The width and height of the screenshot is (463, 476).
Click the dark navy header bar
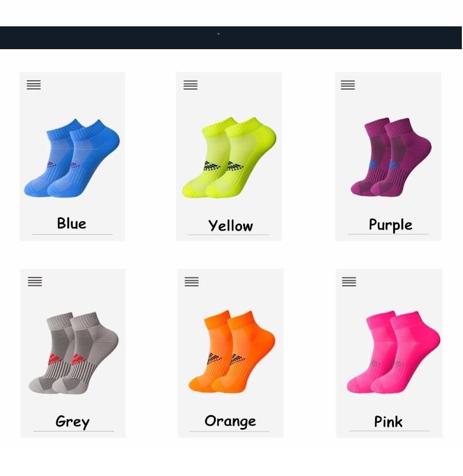click(231, 37)
